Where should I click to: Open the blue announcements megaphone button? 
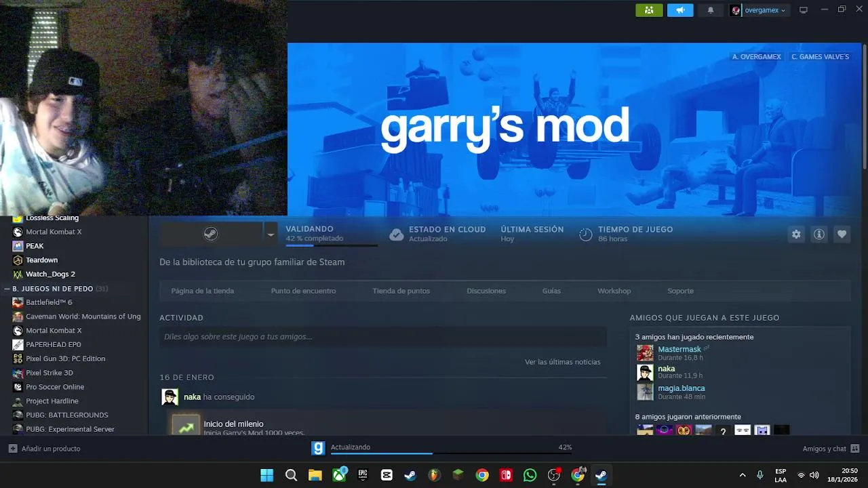680,10
